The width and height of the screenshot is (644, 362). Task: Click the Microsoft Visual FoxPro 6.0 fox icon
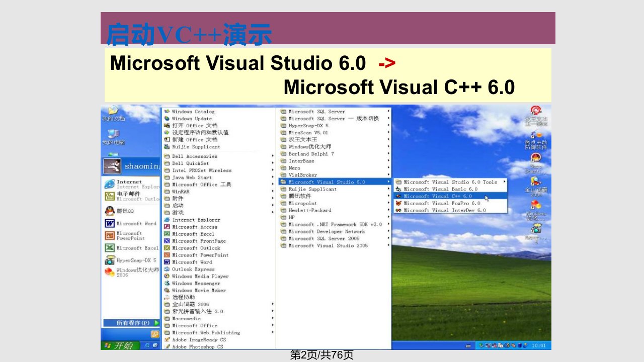pyautogui.click(x=398, y=203)
